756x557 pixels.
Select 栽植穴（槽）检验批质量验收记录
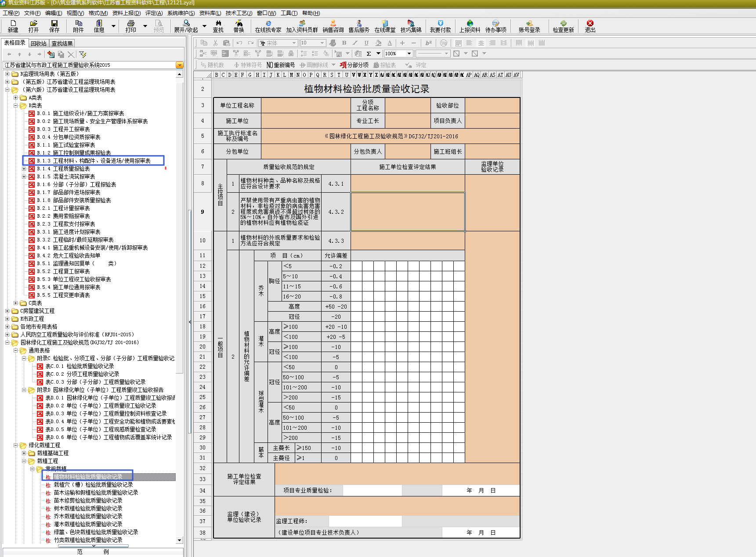pos(93,485)
